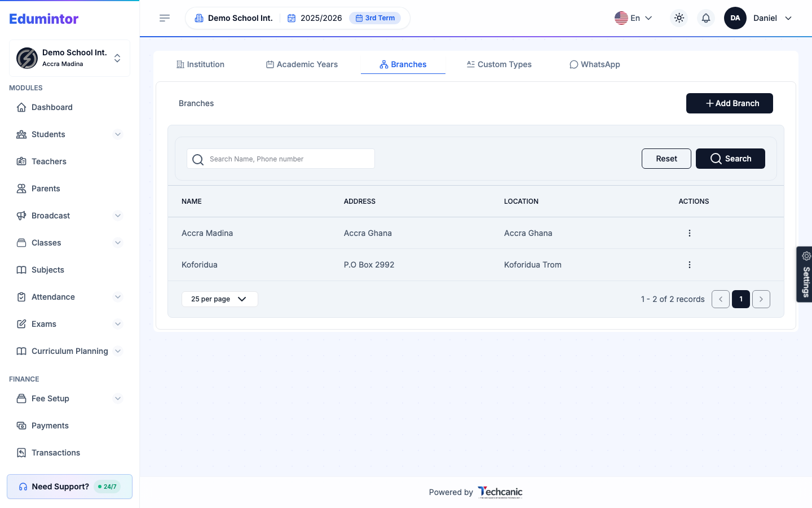The height and width of the screenshot is (508, 812).
Task: Switch to the WhatsApp tab
Action: point(595,64)
